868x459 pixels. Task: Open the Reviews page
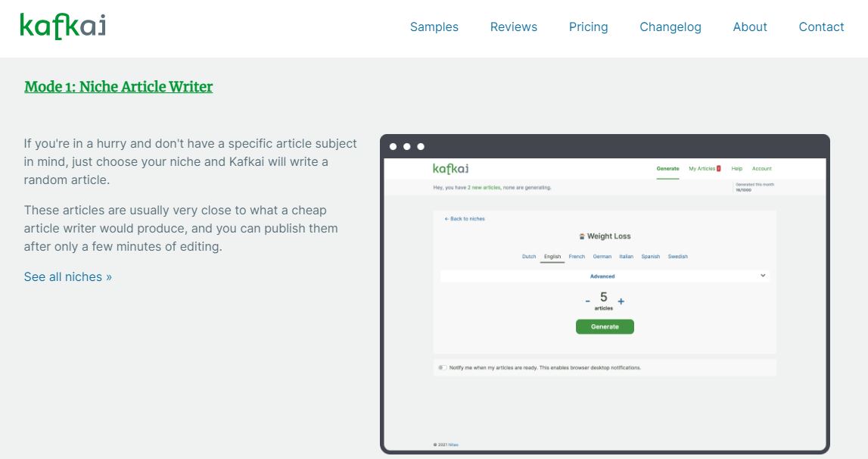(514, 27)
